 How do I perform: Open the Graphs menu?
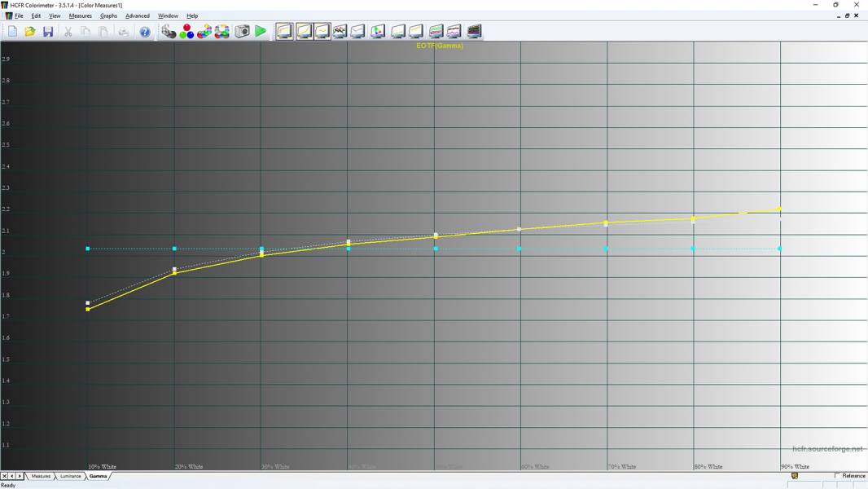108,16
